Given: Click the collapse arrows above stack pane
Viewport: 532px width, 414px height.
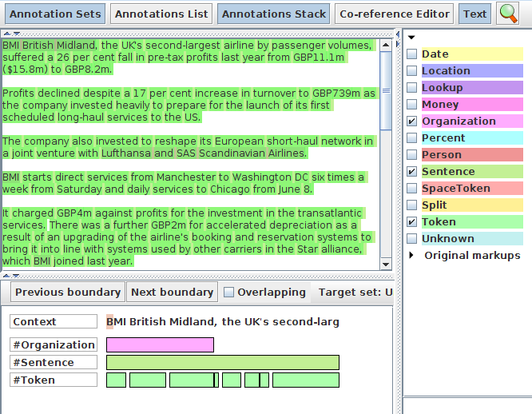Looking at the screenshot, I should coord(11,276).
